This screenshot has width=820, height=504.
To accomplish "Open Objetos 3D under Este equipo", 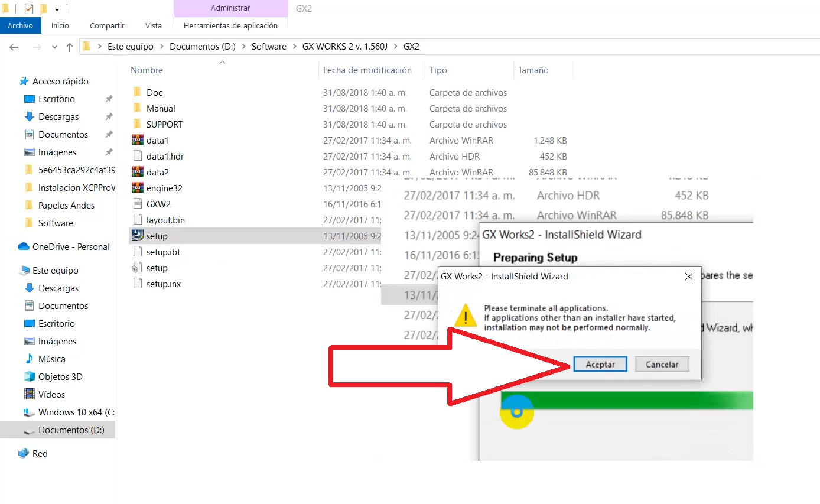I will click(60, 377).
